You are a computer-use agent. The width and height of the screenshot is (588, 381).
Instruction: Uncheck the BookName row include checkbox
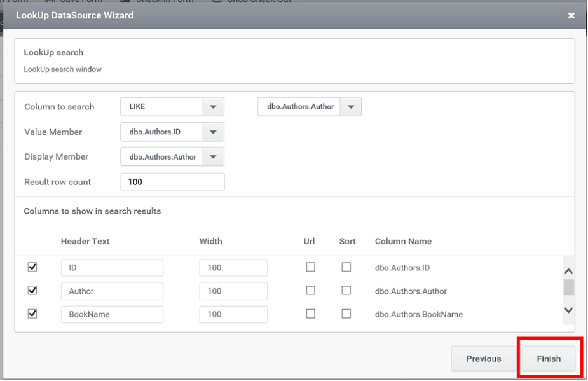tap(32, 314)
